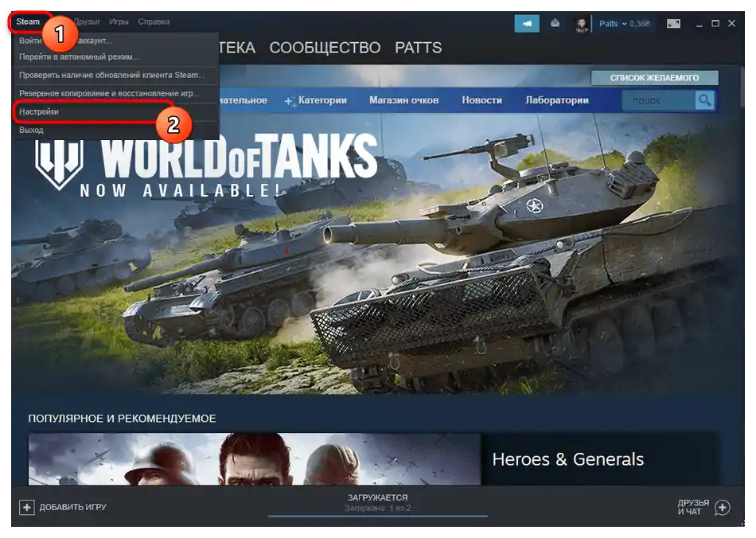Click the announcements megaphone icon
Screen dimensions: 756x538
[x=527, y=23]
